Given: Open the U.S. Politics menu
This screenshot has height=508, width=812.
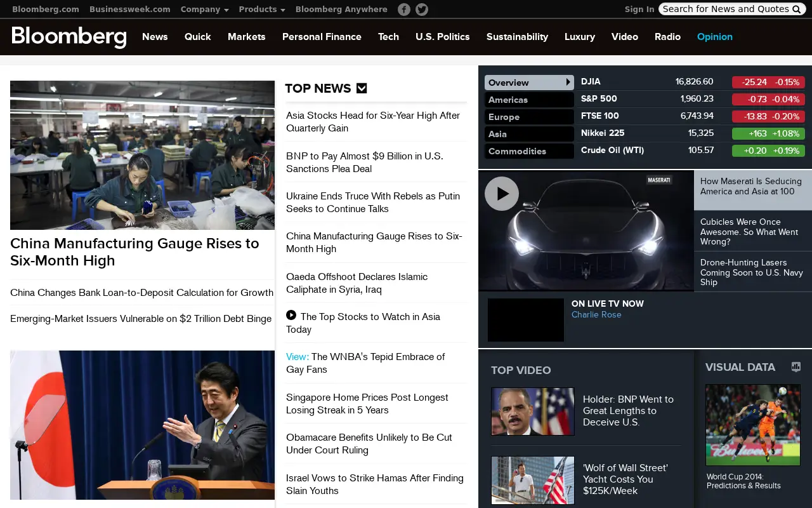Looking at the screenshot, I should pyautogui.click(x=442, y=37).
